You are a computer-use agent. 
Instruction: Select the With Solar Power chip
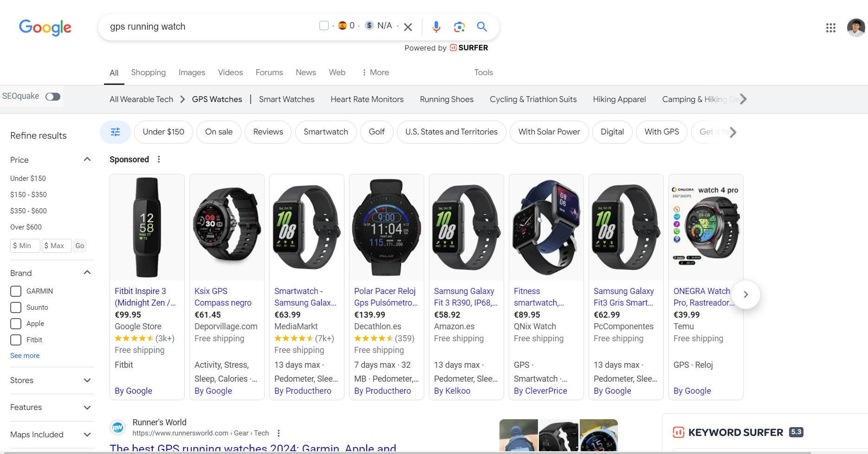tap(549, 132)
